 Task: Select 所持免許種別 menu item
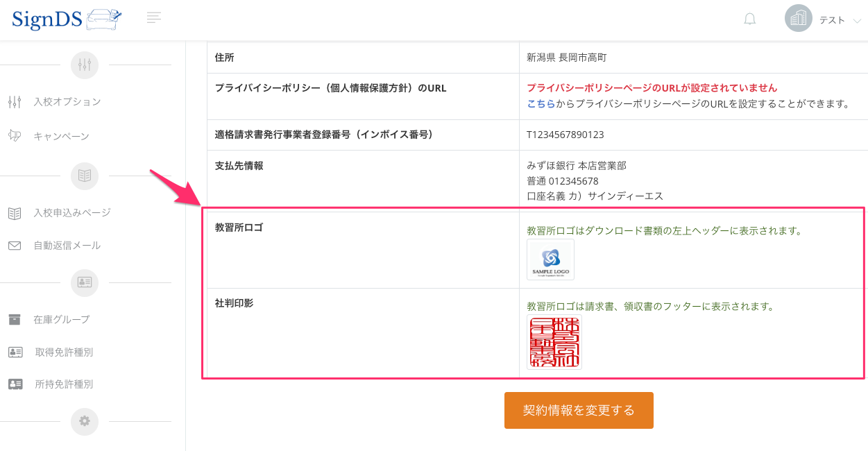(64, 384)
